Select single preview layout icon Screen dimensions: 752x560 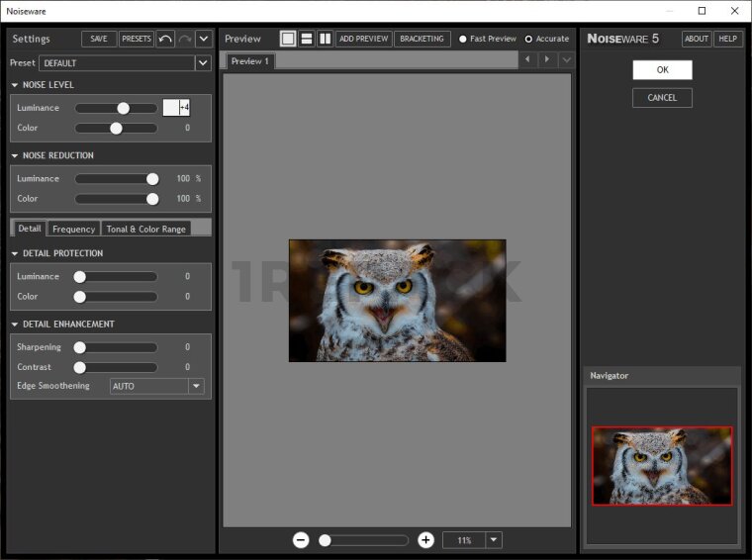[x=288, y=39]
